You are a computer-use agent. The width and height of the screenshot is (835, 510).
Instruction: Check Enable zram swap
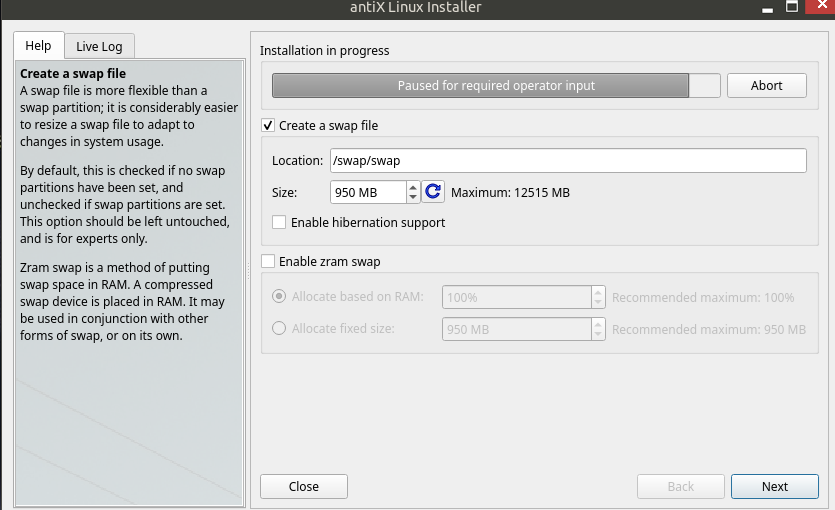pos(268,262)
